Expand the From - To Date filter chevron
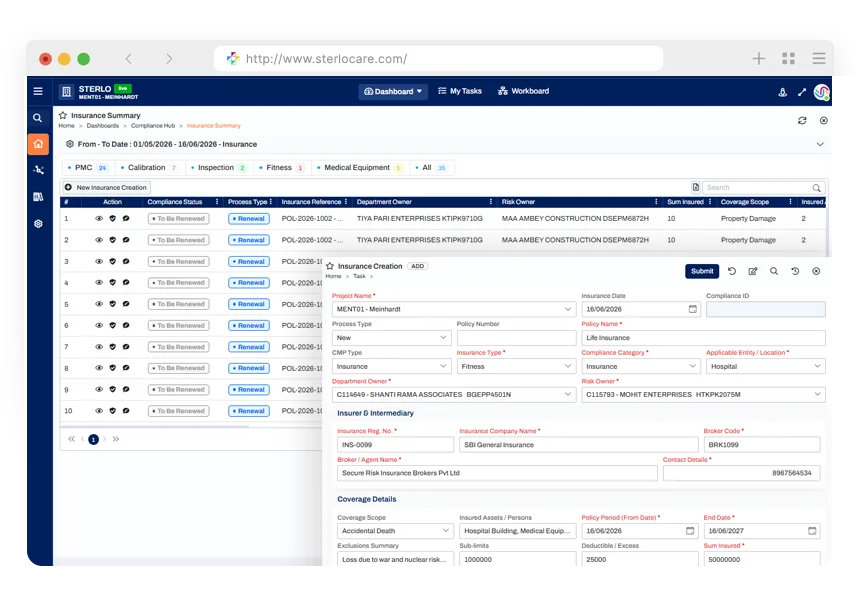Viewport: 858px width, 606px height. tap(820, 145)
